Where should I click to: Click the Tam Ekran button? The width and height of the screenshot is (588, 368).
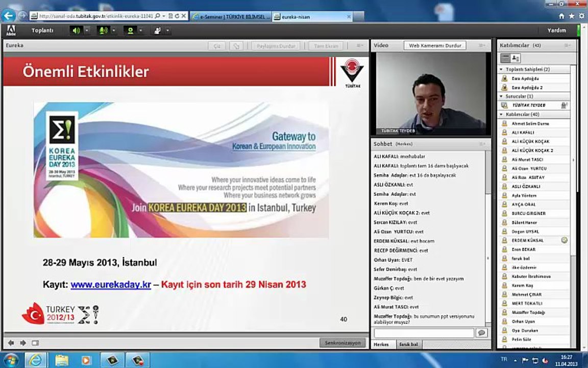point(326,46)
